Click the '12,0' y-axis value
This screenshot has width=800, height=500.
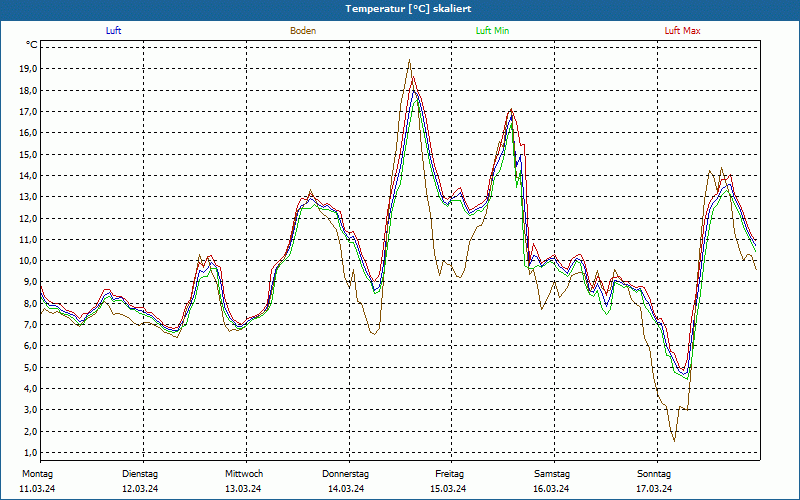[x=28, y=218]
